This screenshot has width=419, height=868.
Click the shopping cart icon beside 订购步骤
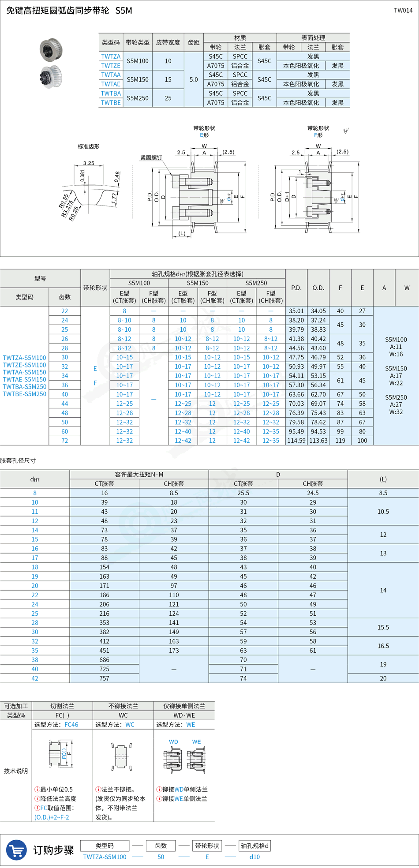16,850
